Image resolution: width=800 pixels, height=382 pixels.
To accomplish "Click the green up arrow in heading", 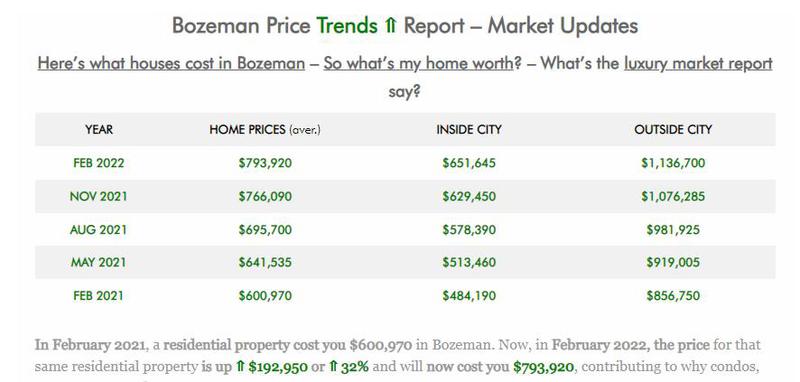I will (x=390, y=26).
